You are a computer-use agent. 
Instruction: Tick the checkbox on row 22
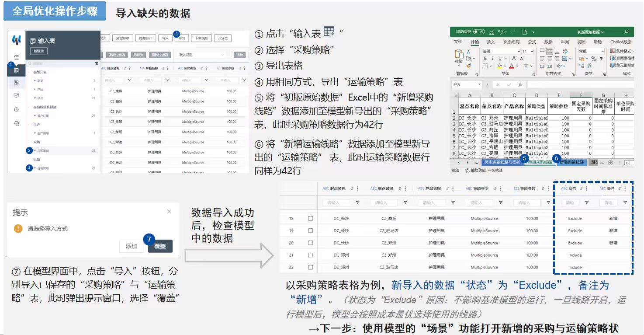310,267
